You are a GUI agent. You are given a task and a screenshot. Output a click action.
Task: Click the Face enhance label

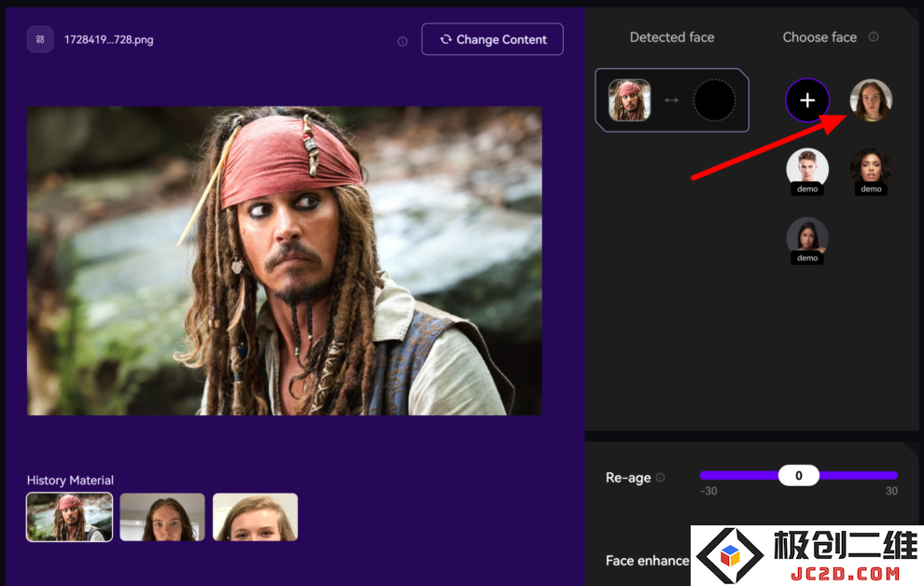[647, 561]
